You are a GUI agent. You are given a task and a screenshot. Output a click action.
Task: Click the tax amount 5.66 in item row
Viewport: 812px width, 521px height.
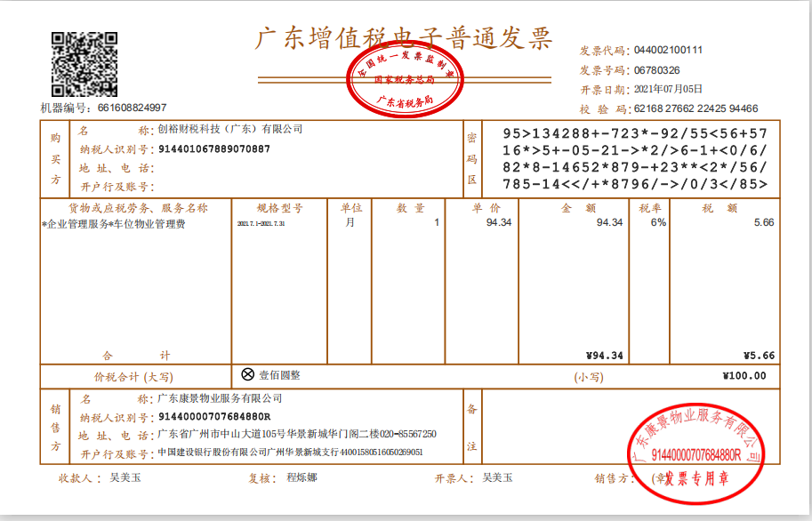point(763,222)
